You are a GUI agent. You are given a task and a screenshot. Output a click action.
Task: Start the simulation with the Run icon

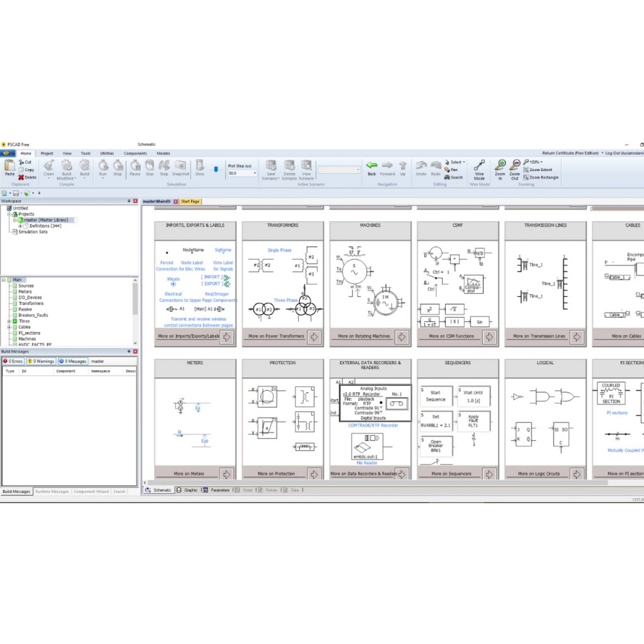103,165
